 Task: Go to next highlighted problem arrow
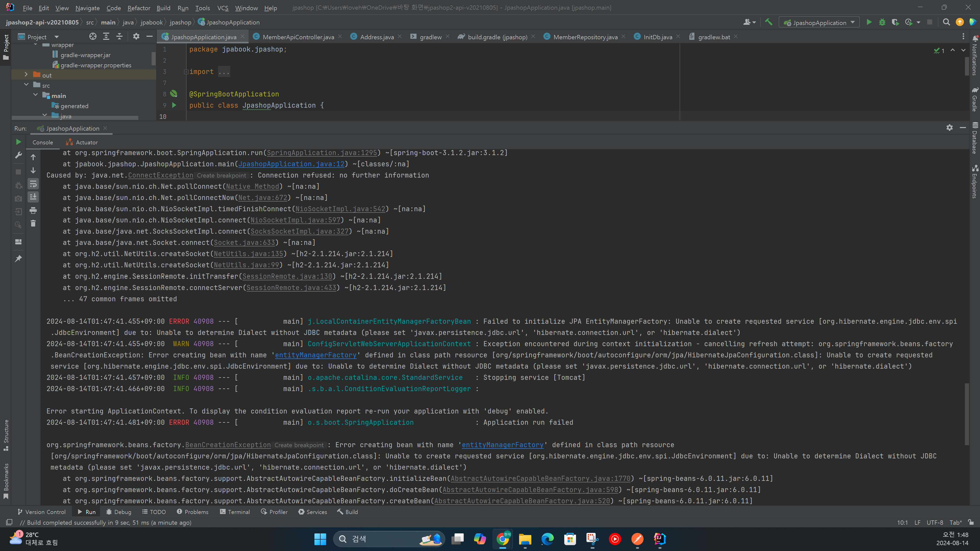tap(963, 50)
